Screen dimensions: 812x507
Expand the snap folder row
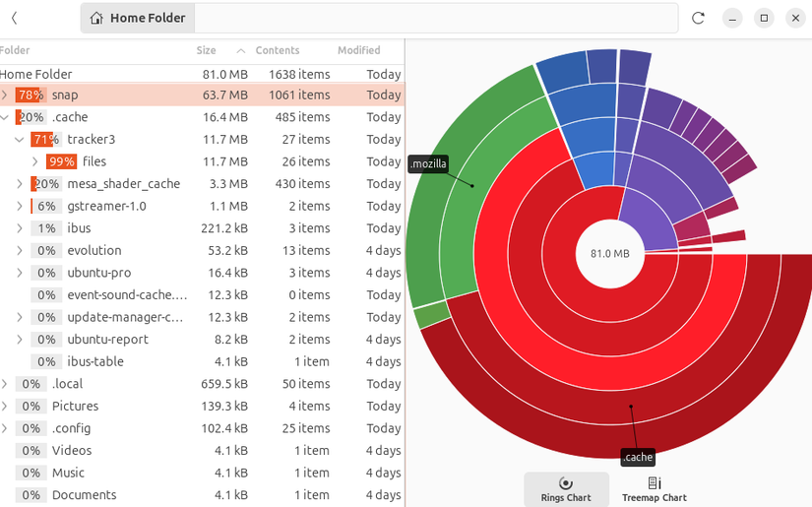pos(5,95)
